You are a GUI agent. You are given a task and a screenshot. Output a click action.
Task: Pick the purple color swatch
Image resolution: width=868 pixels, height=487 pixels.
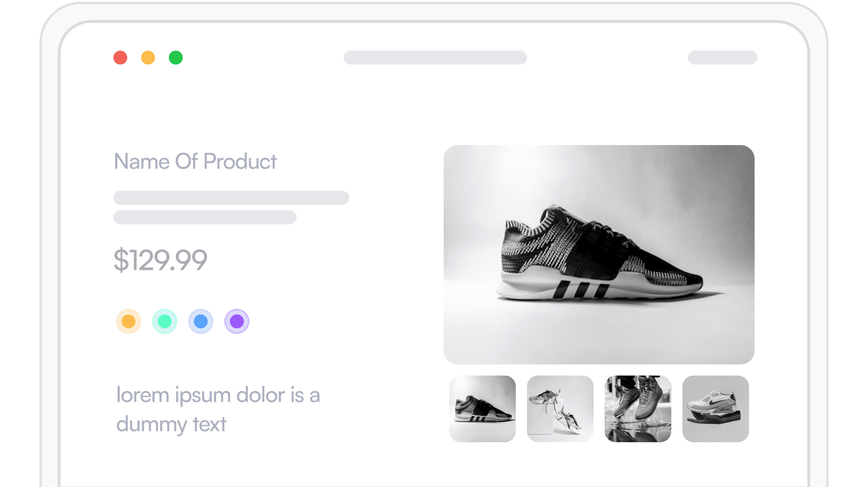[237, 321]
